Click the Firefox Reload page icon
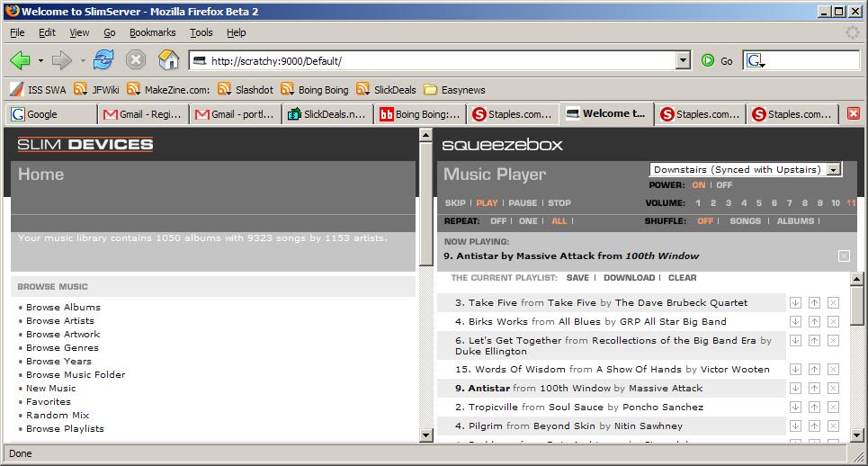 [104, 60]
